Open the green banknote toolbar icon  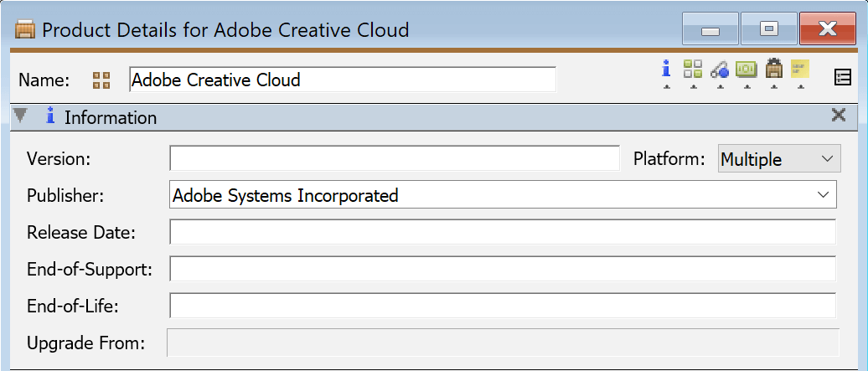click(746, 70)
